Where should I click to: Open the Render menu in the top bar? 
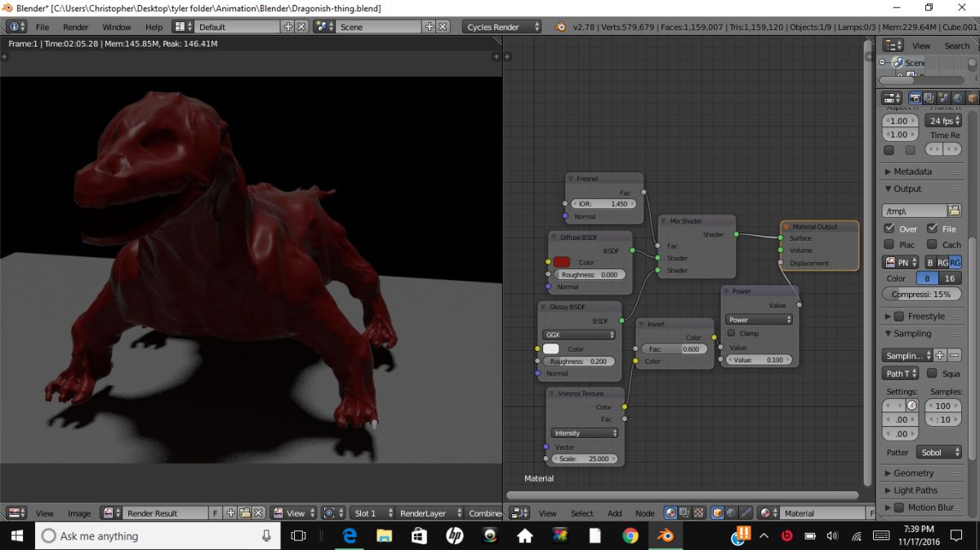75,27
